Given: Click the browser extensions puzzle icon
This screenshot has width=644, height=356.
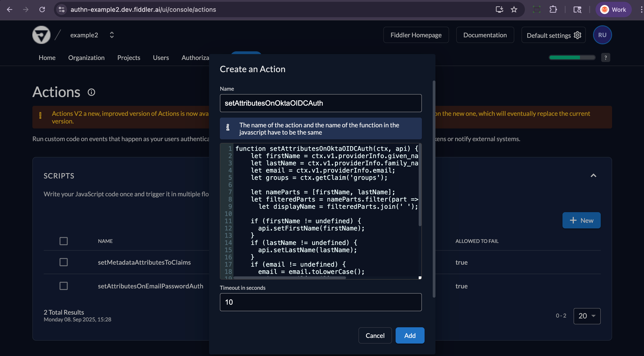Looking at the screenshot, I should pyautogui.click(x=553, y=9).
